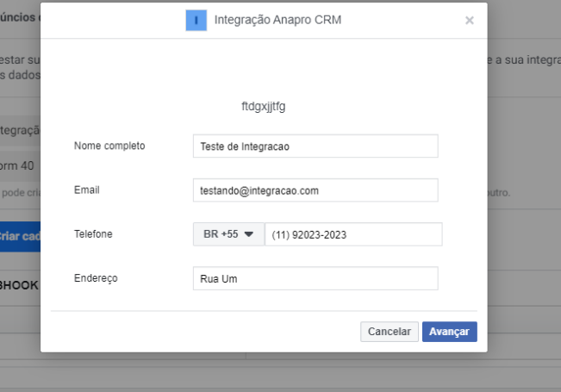The height and width of the screenshot is (392, 561).
Task: Click the Endereço label
Action: [96, 278]
